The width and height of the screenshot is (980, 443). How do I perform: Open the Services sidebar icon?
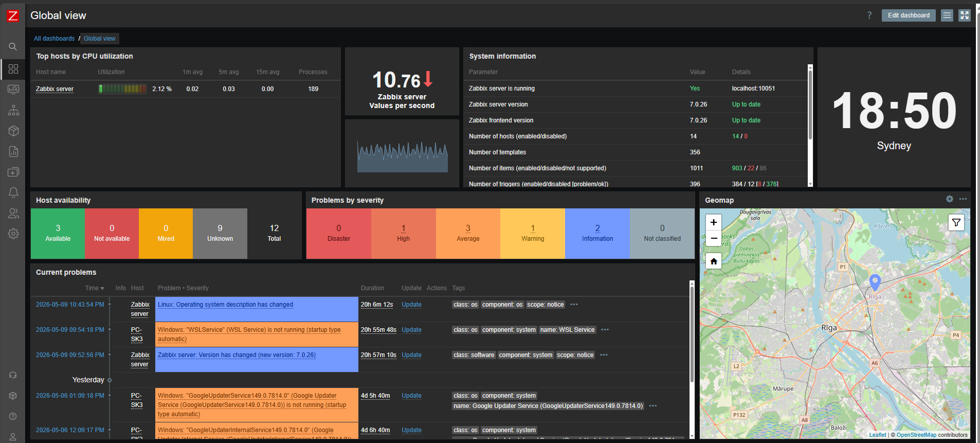pyautogui.click(x=13, y=110)
